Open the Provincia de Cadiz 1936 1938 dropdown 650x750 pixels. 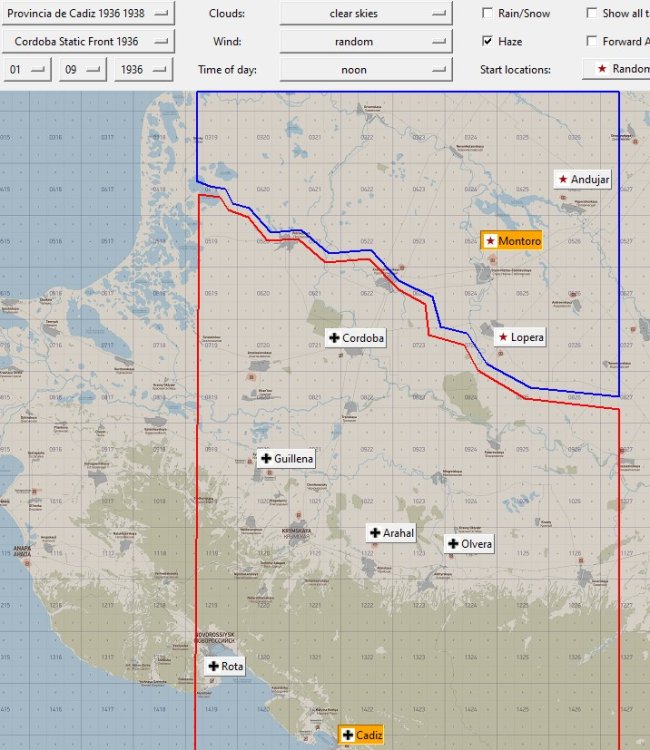[x=88, y=13]
